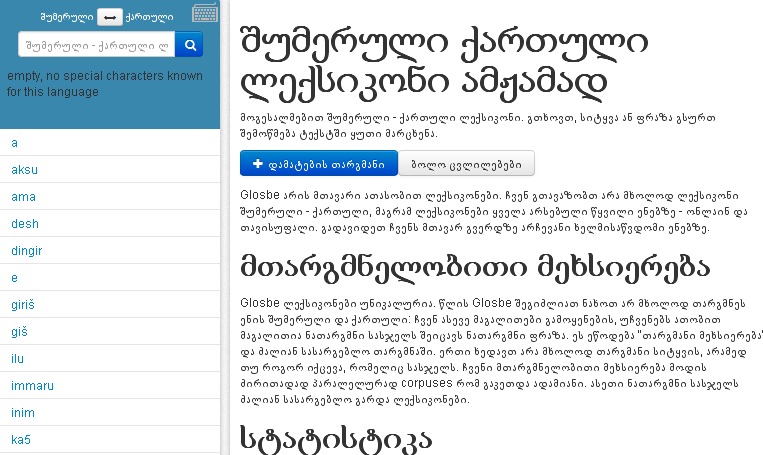Image resolution: width=763 pixels, height=455 pixels.
Task: Click the 'empty, no special characters' message
Action: coord(105,84)
